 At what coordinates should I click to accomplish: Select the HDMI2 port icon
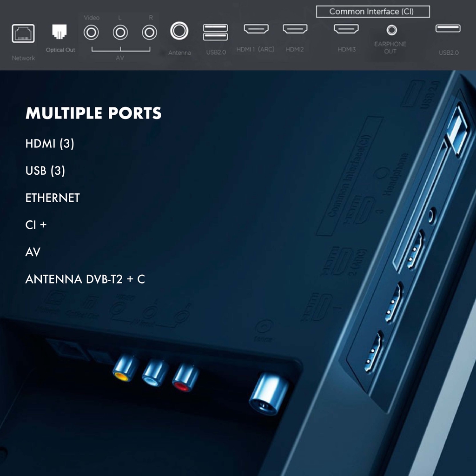tap(295, 29)
